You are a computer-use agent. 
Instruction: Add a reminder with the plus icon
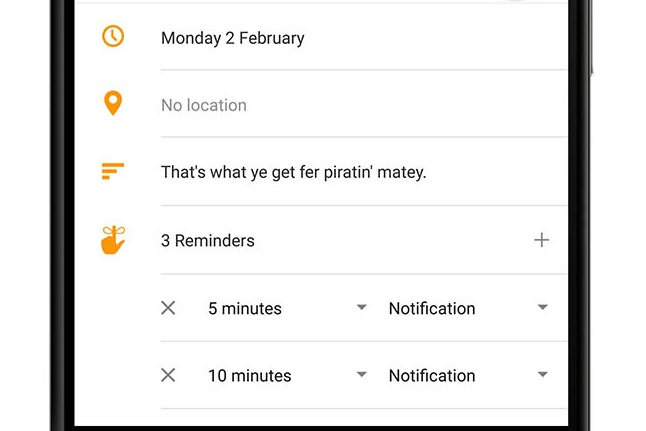click(x=541, y=240)
